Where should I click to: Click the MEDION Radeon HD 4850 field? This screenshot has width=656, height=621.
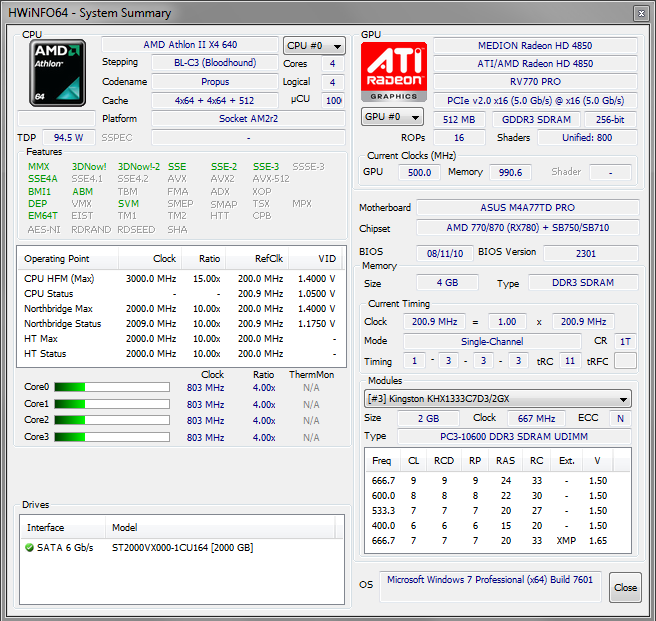click(x=535, y=46)
